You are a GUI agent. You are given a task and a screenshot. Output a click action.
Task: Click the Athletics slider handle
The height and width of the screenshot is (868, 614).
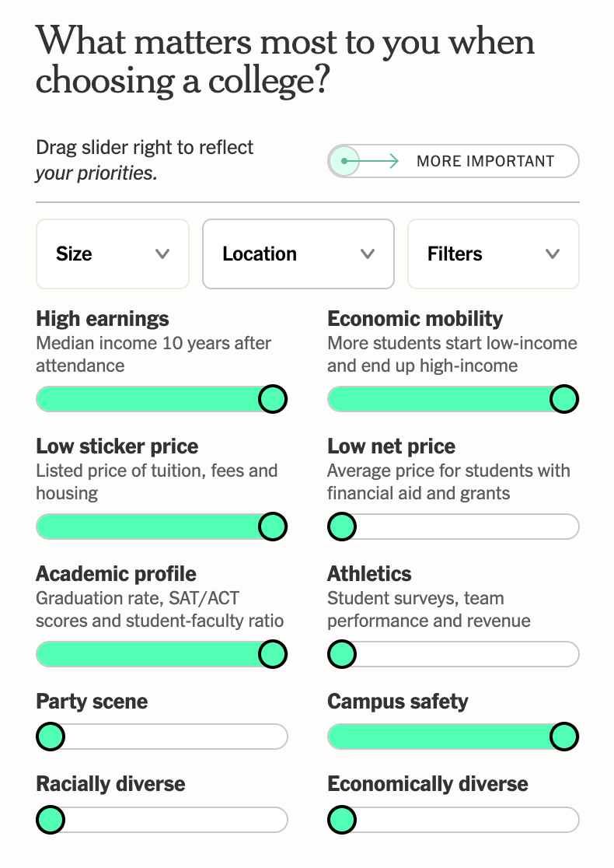[x=342, y=654]
